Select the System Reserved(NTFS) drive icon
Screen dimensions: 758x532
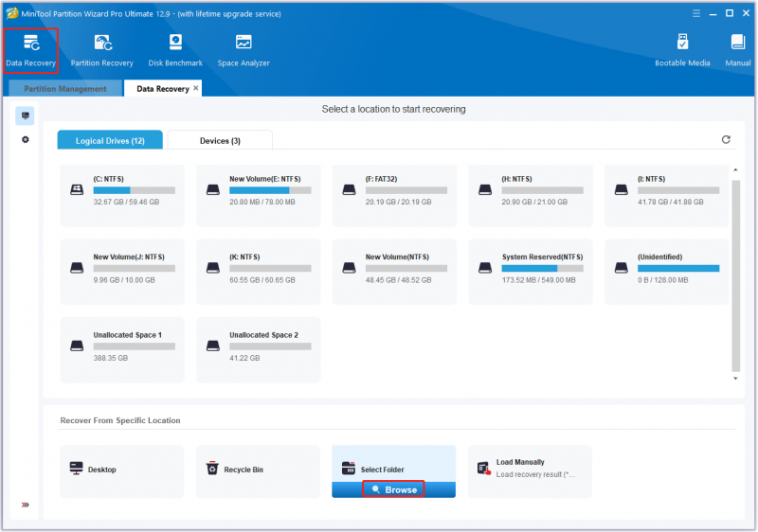[485, 268]
